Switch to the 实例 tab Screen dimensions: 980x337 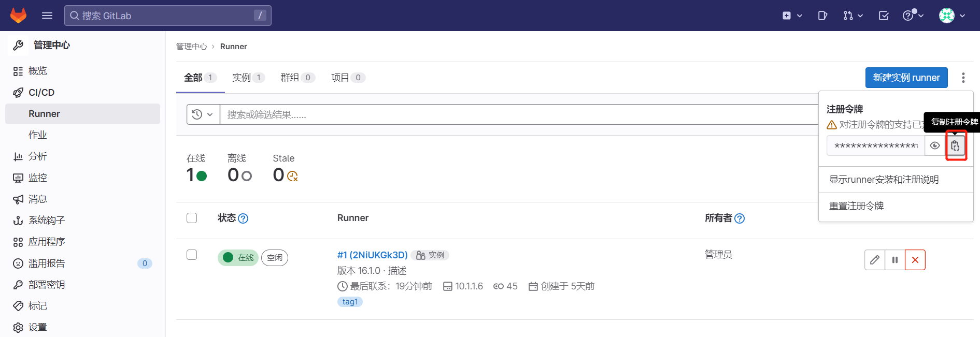(x=249, y=78)
